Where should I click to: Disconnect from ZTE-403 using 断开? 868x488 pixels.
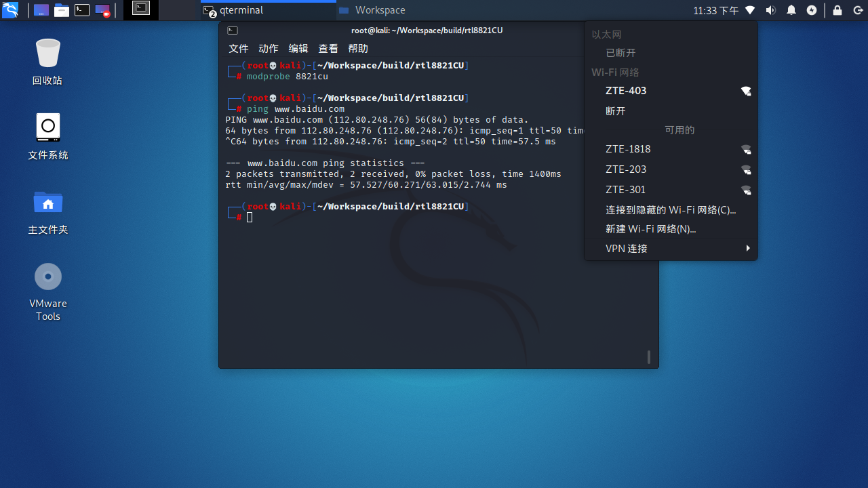pyautogui.click(x=615, y=110)
